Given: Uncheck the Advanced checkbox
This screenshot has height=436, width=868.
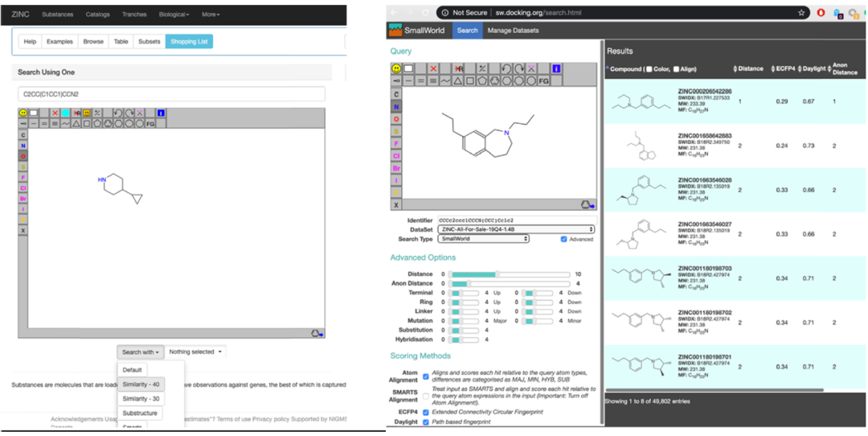Looking at the screenshot, I should point(563,240).
